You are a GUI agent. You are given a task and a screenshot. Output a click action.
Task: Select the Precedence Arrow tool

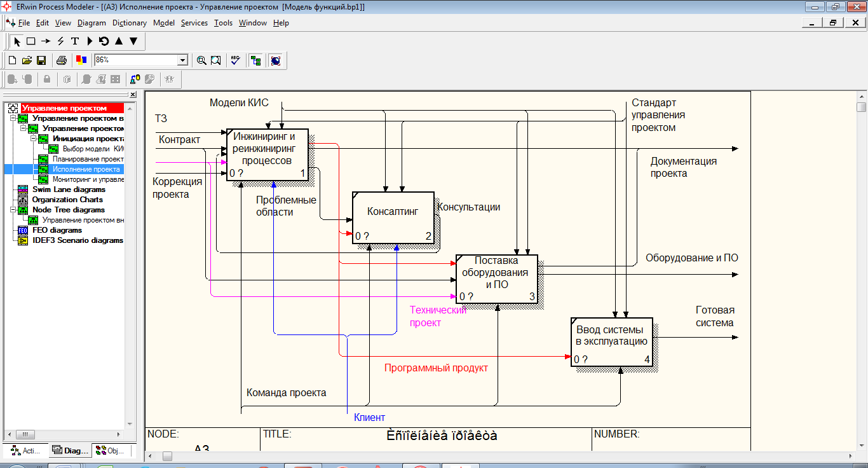46,41
